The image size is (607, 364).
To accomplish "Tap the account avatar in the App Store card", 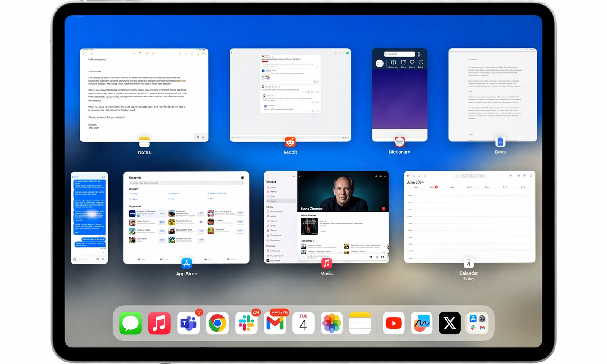I will [x=242, y=177].
